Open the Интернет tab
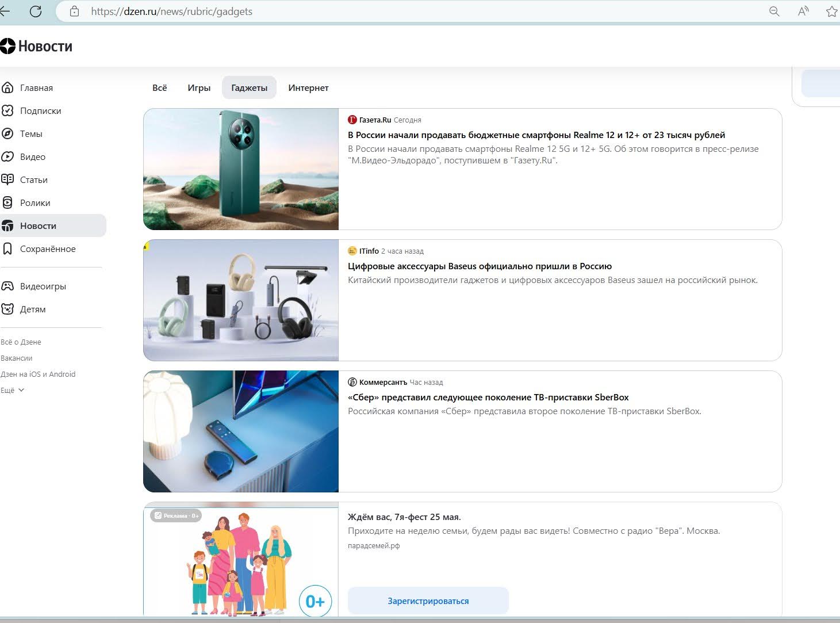This screenshot has height=623, width=840. [x=308, y=87]
